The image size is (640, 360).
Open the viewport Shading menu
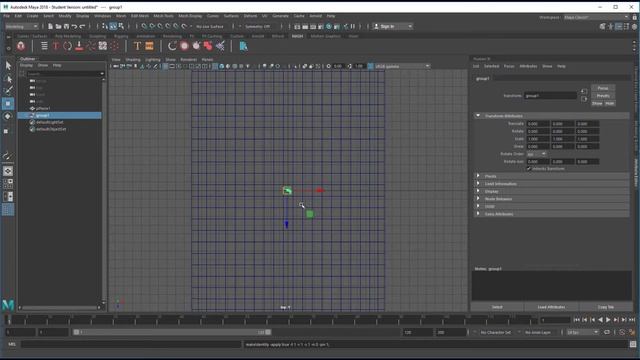point(133,60)
